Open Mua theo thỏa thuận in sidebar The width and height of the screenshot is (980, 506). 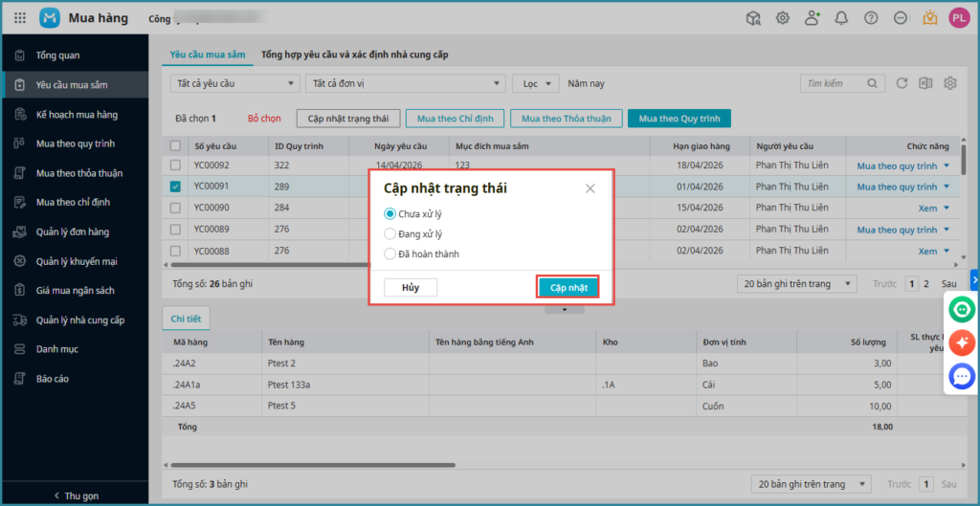(75, 173)
